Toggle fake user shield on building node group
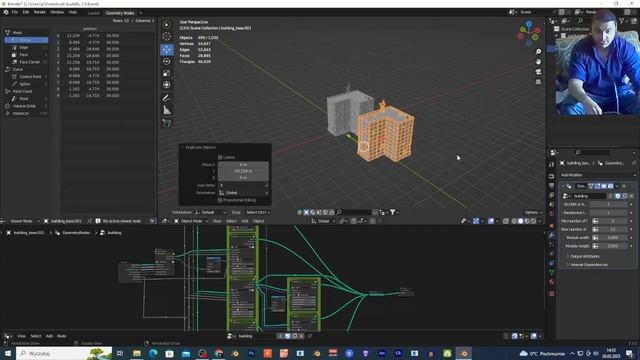The width and height of the screenshot is (640, 360). (x=618, y=196)
